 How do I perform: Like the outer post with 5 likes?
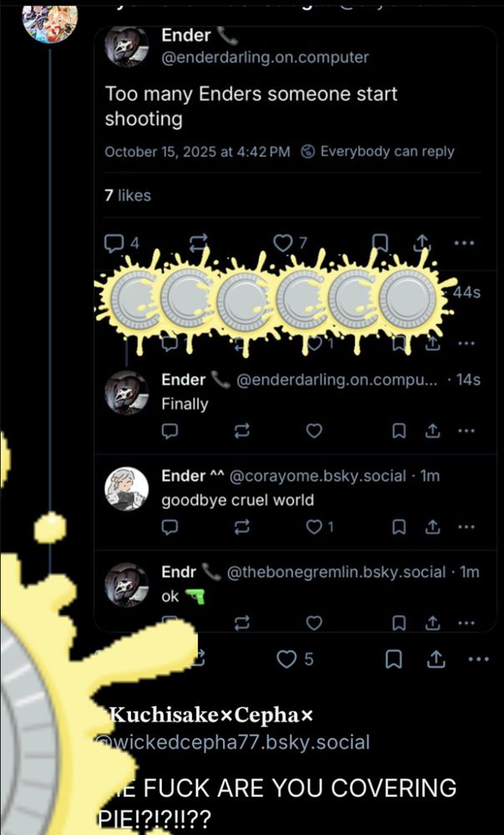(295, 660)
